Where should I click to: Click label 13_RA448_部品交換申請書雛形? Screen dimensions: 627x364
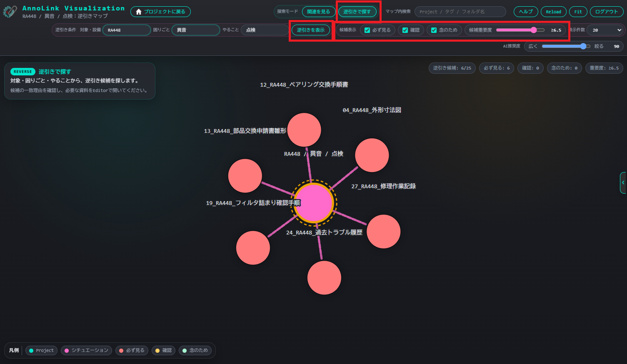245,131
